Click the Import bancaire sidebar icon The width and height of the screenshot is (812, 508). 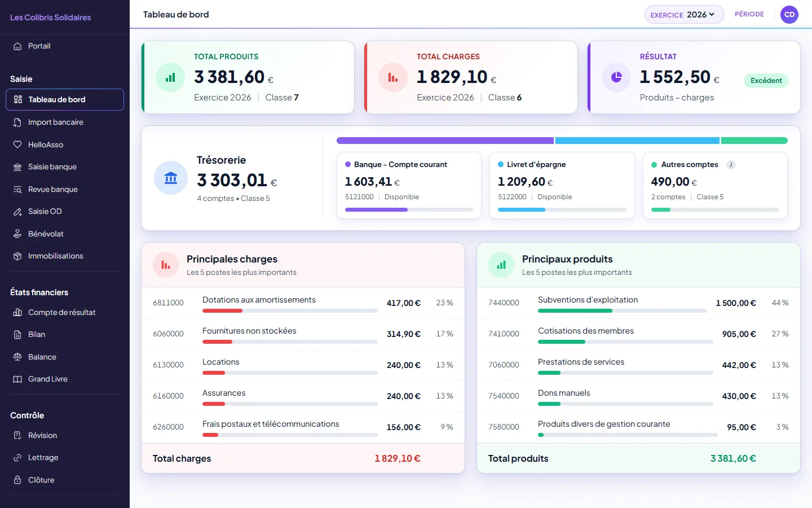[x=17, y=122]
